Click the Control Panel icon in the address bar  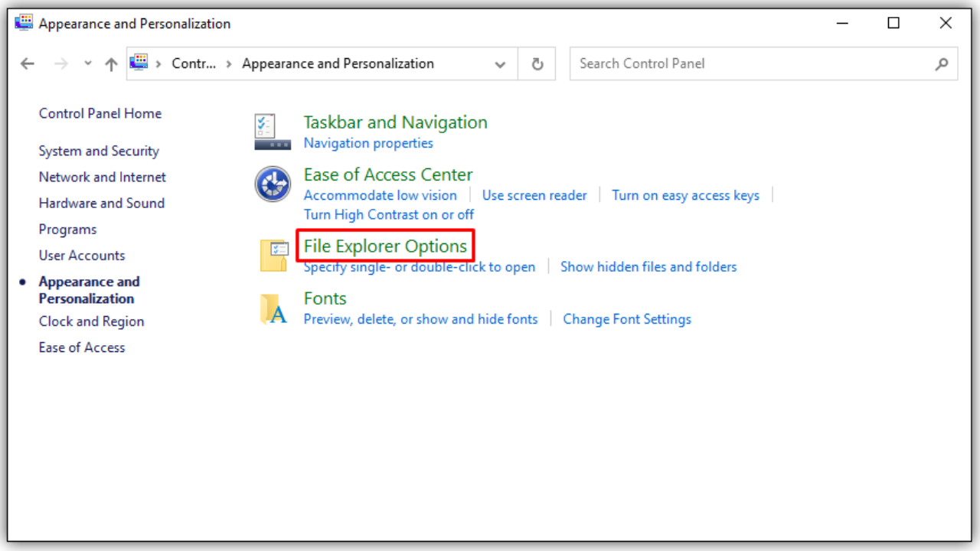(x=139, y=64)
